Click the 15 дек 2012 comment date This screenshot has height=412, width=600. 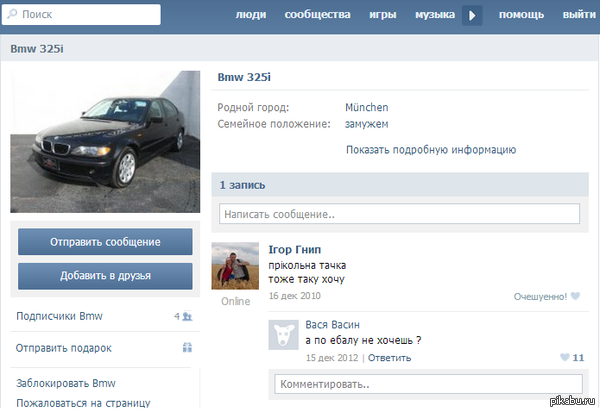click(332, 358)
